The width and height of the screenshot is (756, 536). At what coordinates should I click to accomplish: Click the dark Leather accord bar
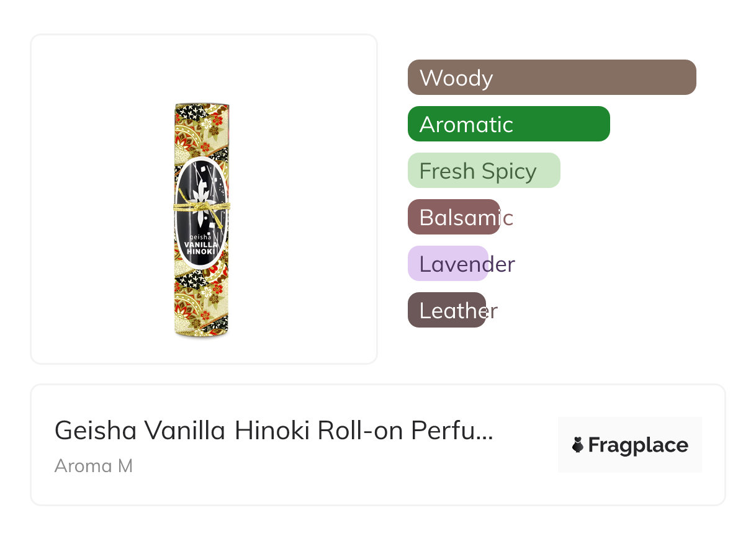point(446,310)
